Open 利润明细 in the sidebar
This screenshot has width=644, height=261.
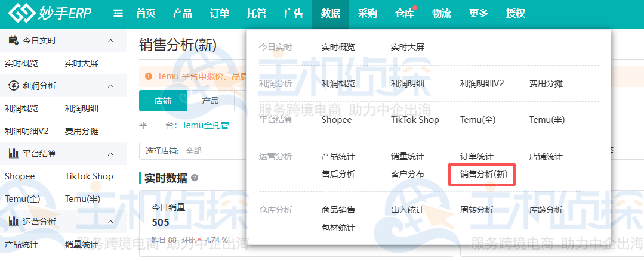82,108
